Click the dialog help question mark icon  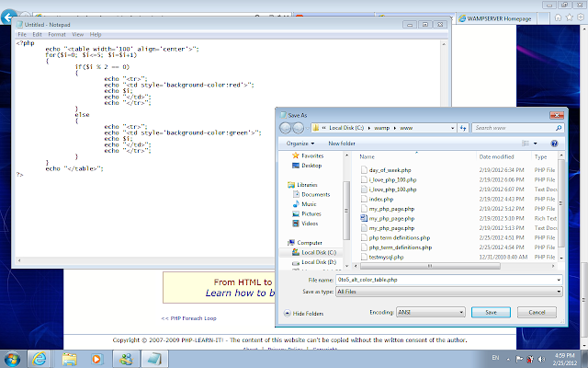tap(554, 144)
